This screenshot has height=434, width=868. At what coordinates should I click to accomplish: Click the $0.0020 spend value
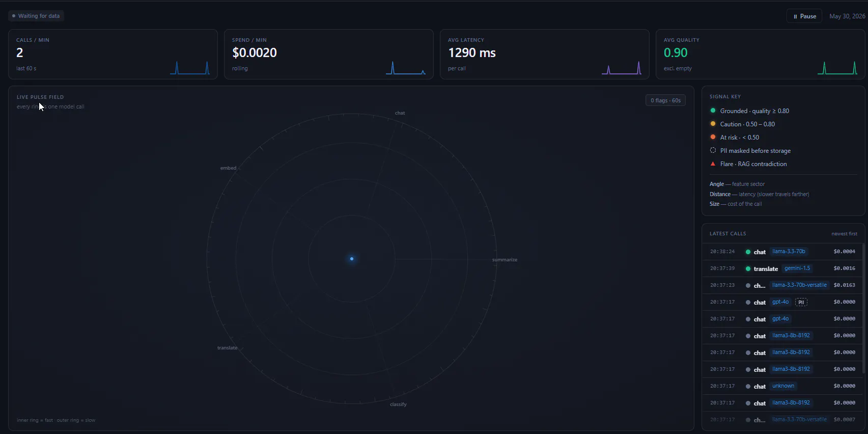click(x=255, y=52)
